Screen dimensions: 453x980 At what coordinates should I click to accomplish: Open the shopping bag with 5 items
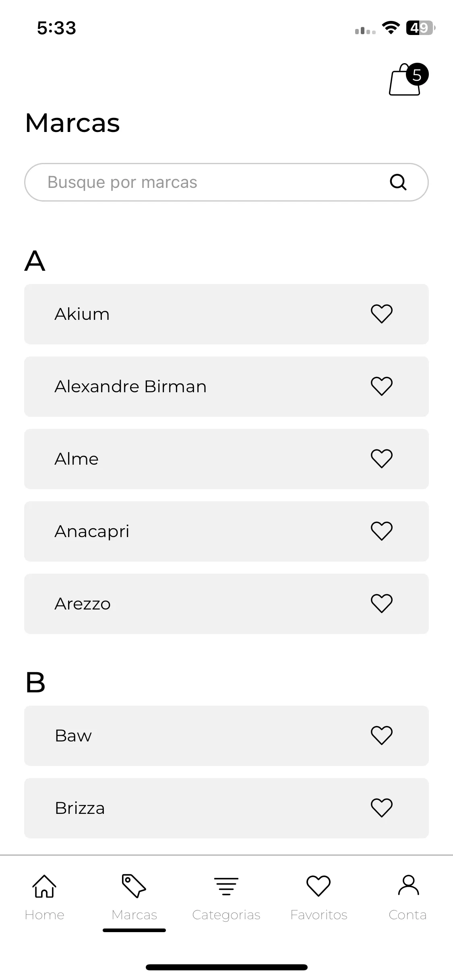[407, 80]
